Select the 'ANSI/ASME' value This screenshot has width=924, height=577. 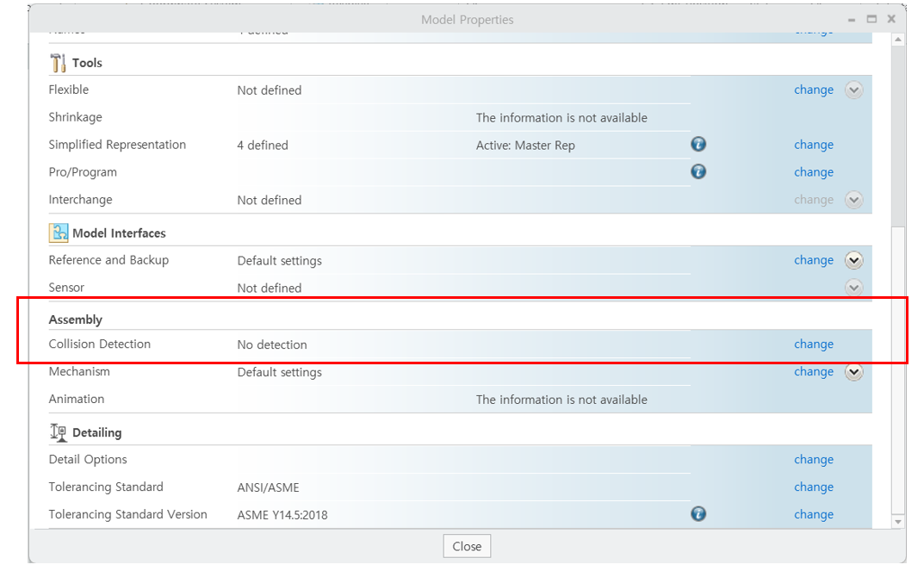268,487
